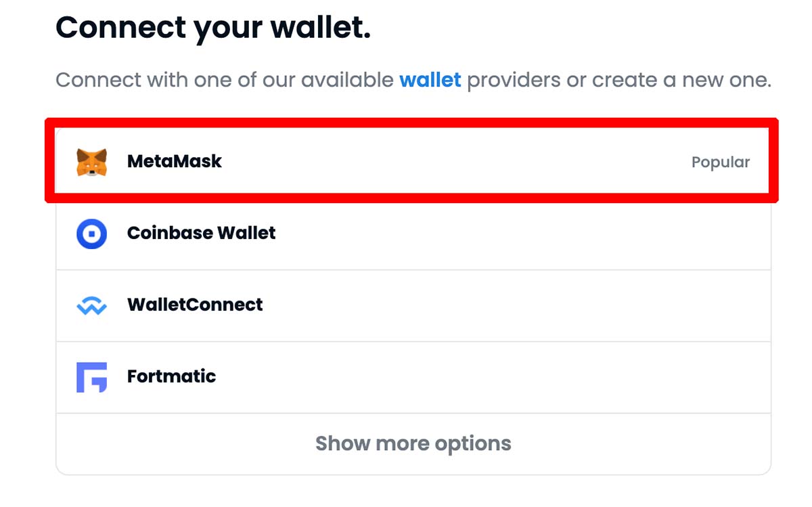The image size is (812, 507).
Task: Click the MetaMask fox icon
Action: pos(91,162)
